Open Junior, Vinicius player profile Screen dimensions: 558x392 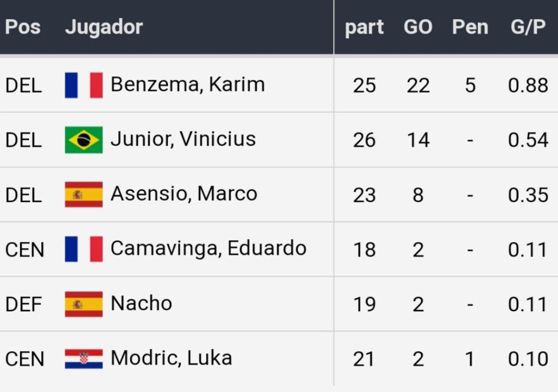(x=183, y=139)
